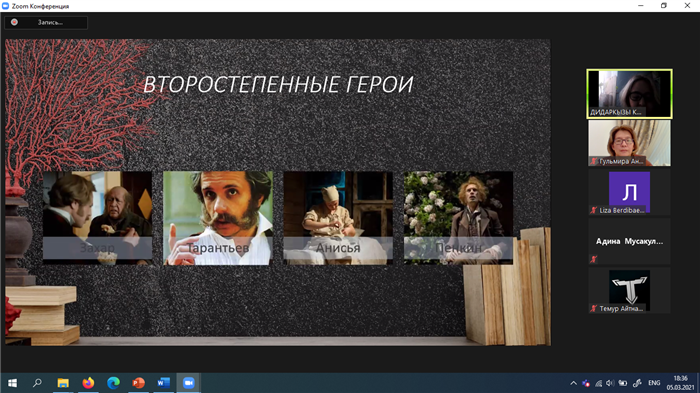Open the network tray icon
The image size is (700, 393).
[599, 383]
